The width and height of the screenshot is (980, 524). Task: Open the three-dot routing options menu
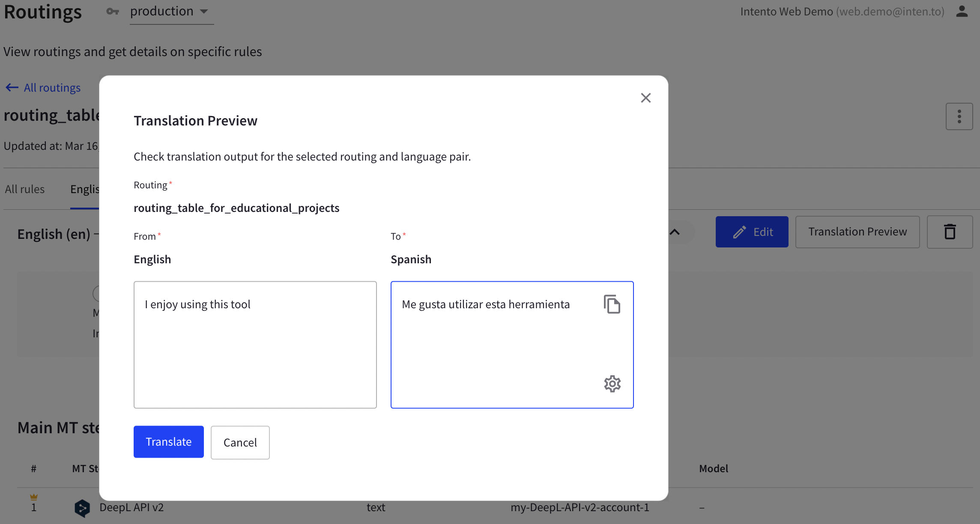click(x=959, y=116)
